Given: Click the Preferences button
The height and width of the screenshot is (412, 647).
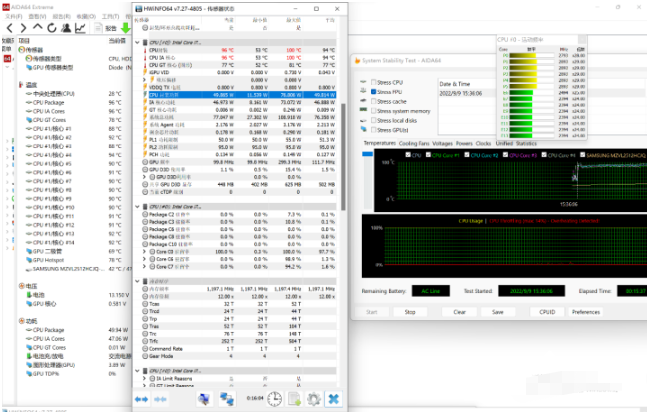Looking at the screenshot, I should (586, 311).
